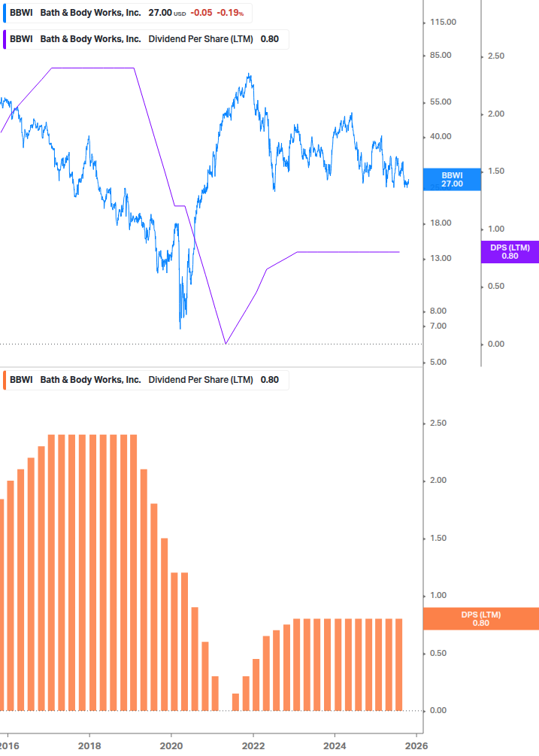Click the purple Dividend Per Share legend swatch

(5, 39)
